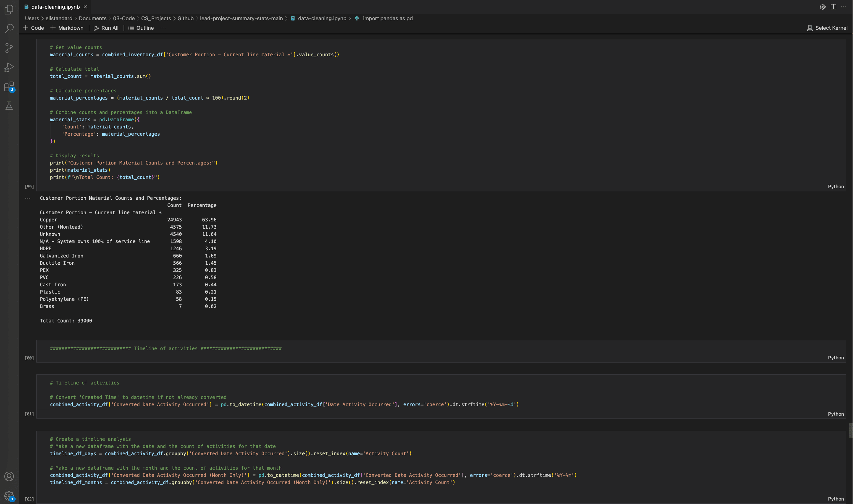Open the Manage gear in activity bar
853x504 pixels.
[x=9, y=496]
